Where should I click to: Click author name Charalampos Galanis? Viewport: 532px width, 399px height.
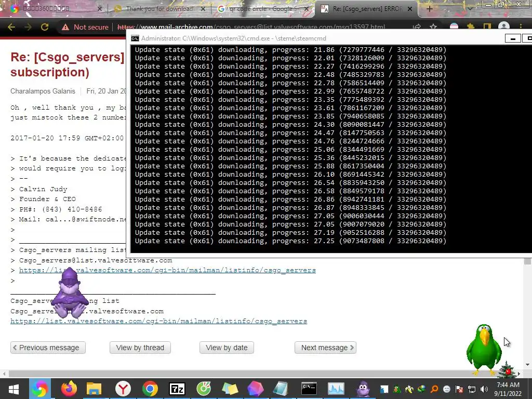click(43, 91)
